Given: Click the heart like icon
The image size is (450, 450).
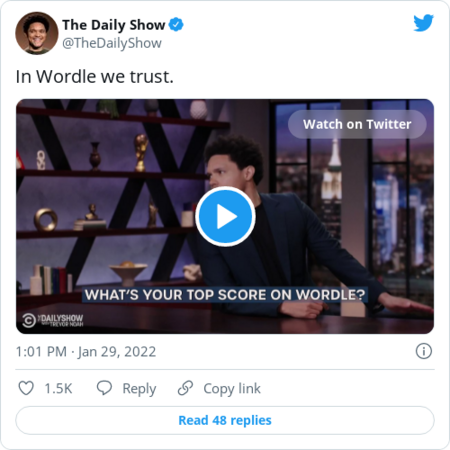Looking at the screenshot, I should pos(26,388).
